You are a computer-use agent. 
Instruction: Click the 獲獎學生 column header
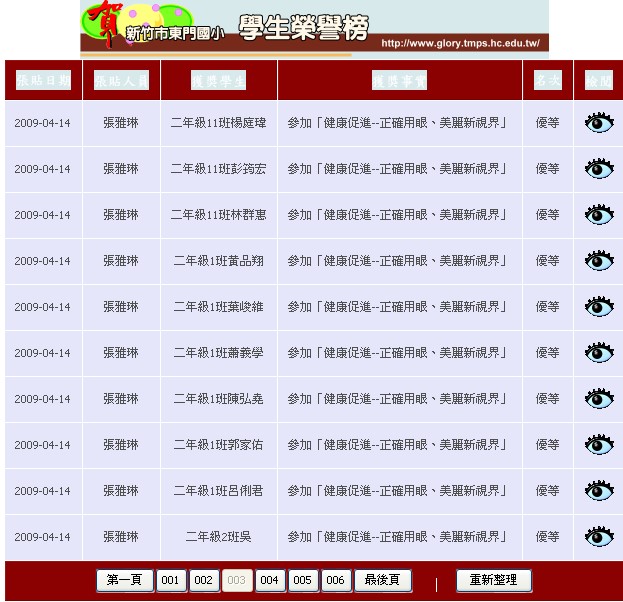[x=218, y=80]
